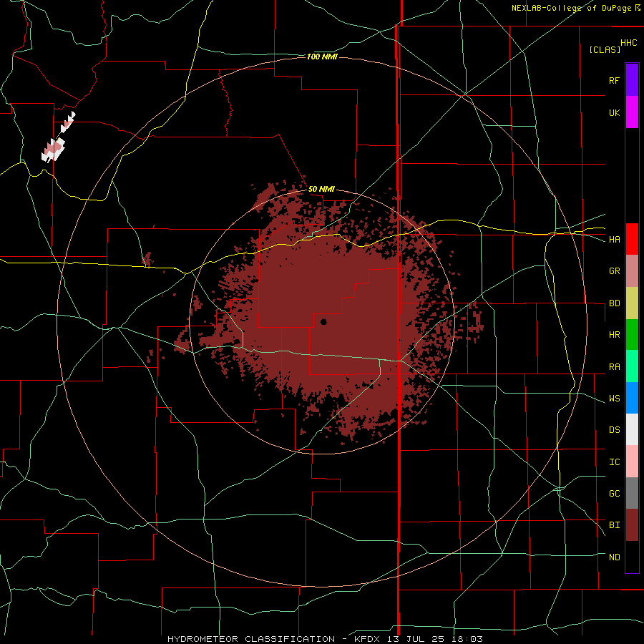Screen dimensions: 644x644
Task: Select the dusty pink GR legend swatch
Action: [x=632, y=271]
